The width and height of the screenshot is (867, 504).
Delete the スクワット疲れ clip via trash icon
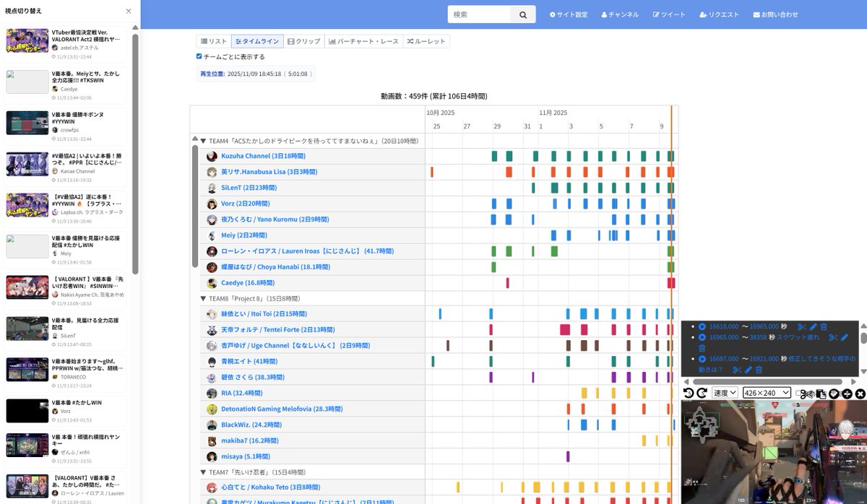click(x=702, y=348)
